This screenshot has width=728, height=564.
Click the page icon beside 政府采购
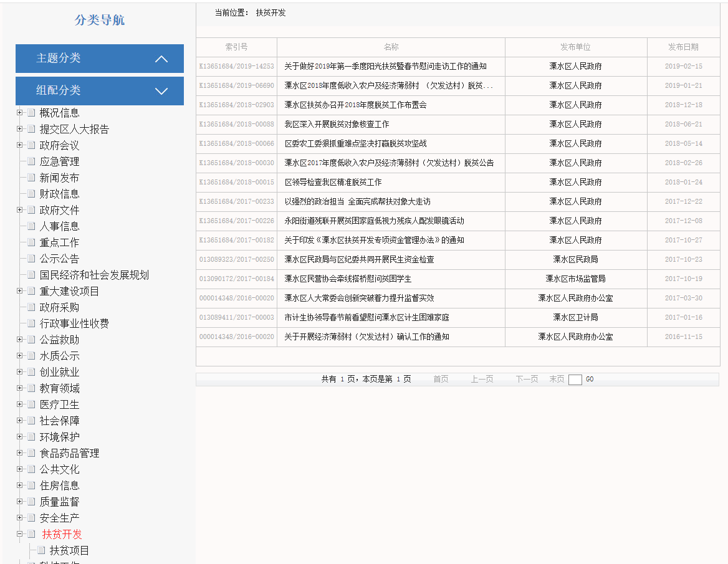click(31, 307)
